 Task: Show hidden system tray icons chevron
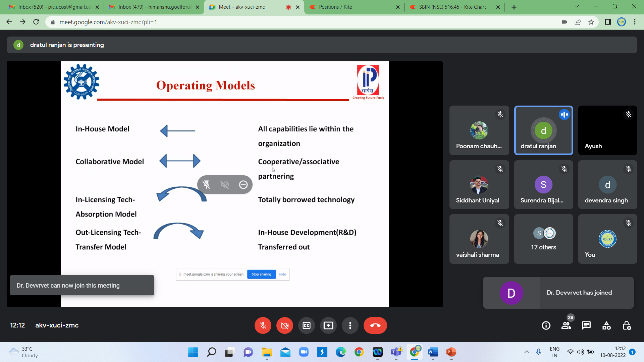tap(527, 352)
